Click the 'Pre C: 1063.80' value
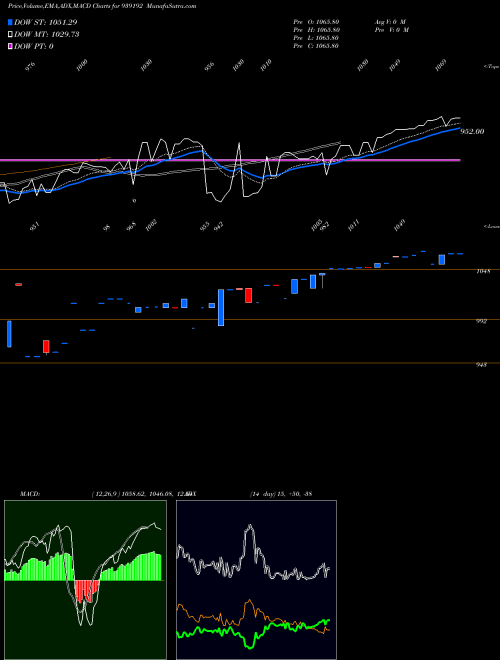Viewport: 500px width, 660px height. tap(316, 46)
